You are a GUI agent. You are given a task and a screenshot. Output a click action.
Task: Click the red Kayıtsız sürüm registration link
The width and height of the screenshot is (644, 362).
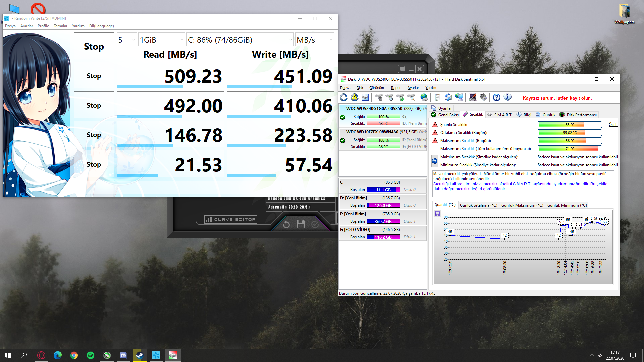[557, 98]
